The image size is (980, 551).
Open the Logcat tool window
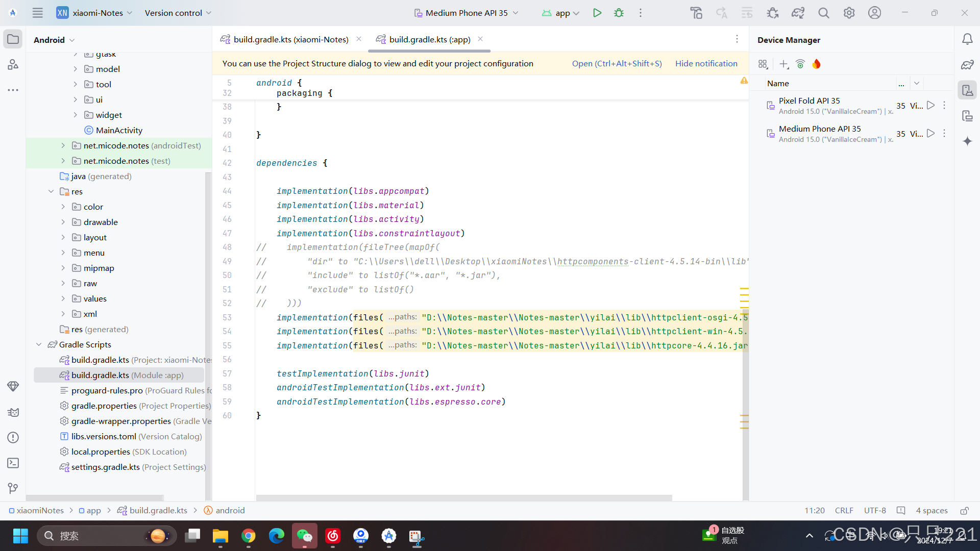[13, 412]
